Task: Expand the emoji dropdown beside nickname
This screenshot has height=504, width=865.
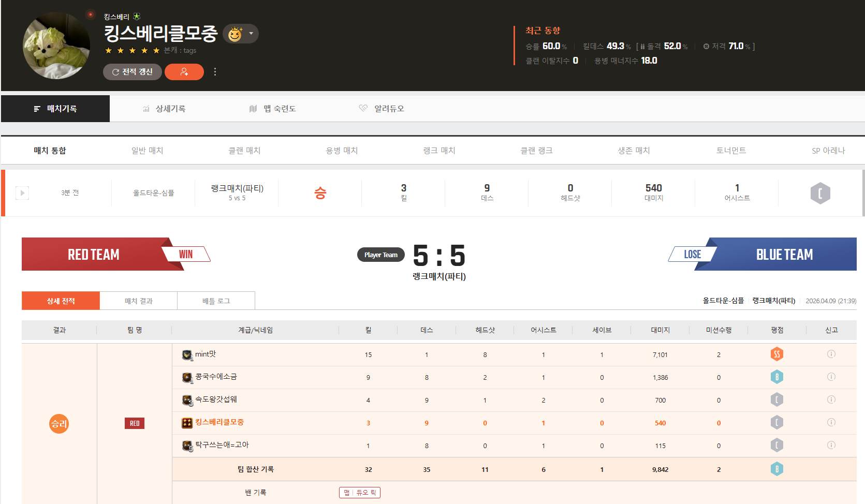Action: (x=251, y=34)
